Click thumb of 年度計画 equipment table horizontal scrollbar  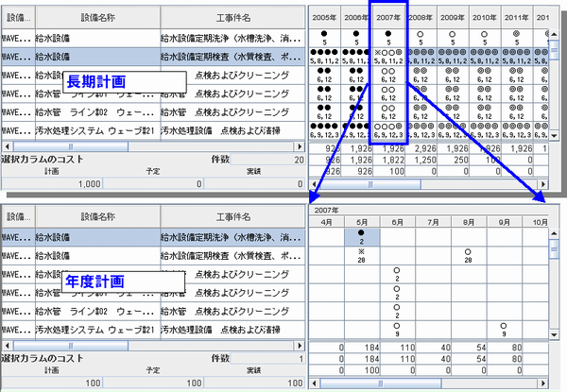(71, 346)
